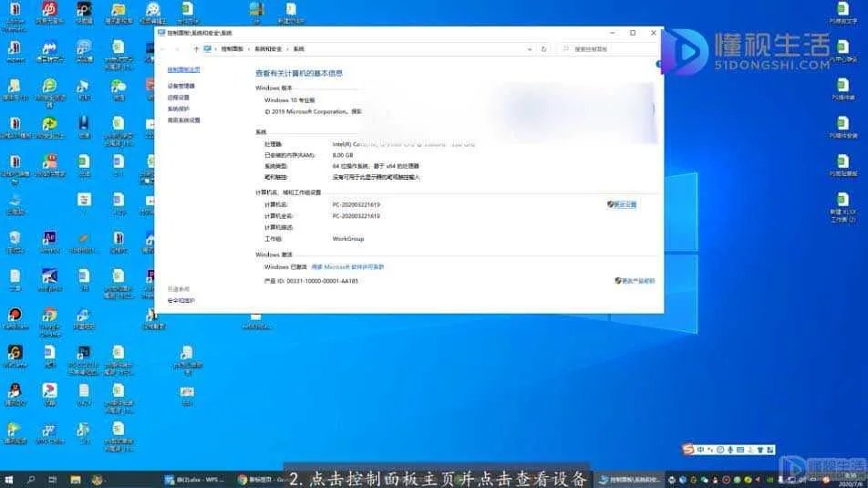868x488 pixels.
Task: Open 高级系统设置 in the left sidebar
Action: tap(184, 120)
